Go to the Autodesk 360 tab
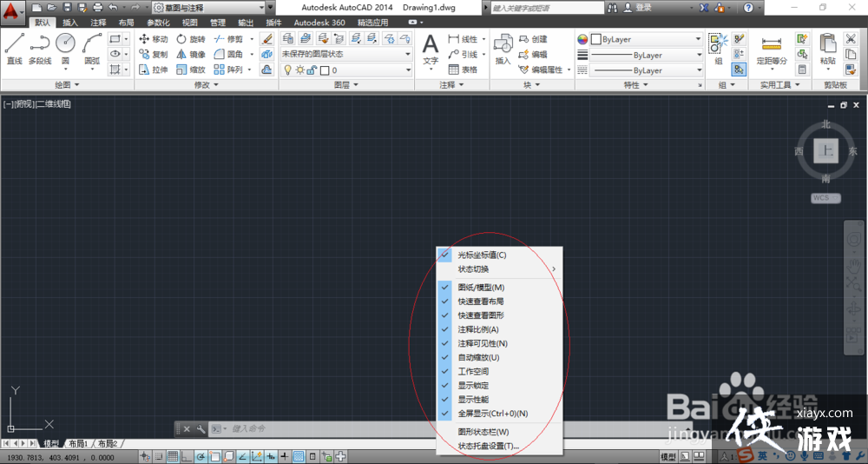 [319, 23]
